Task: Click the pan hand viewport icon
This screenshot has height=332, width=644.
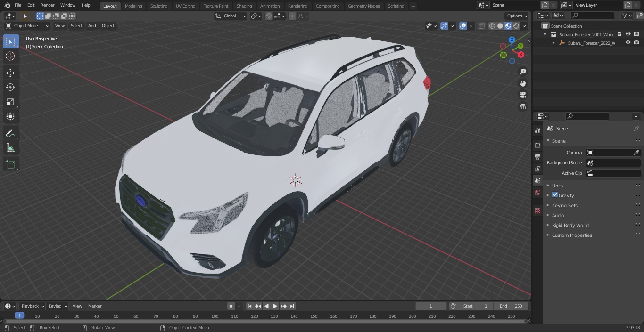Action: coord(522,83)
